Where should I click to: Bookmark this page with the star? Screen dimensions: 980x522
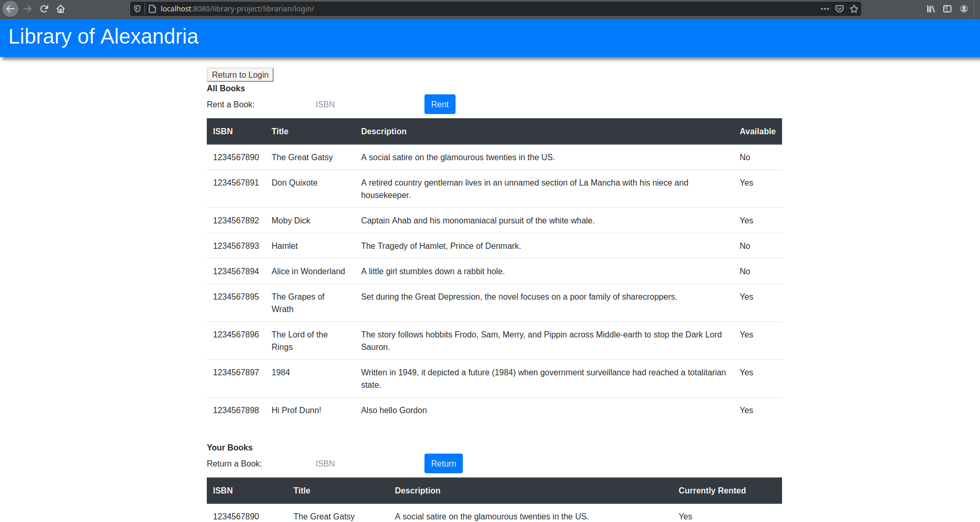(x=854, y=9)
